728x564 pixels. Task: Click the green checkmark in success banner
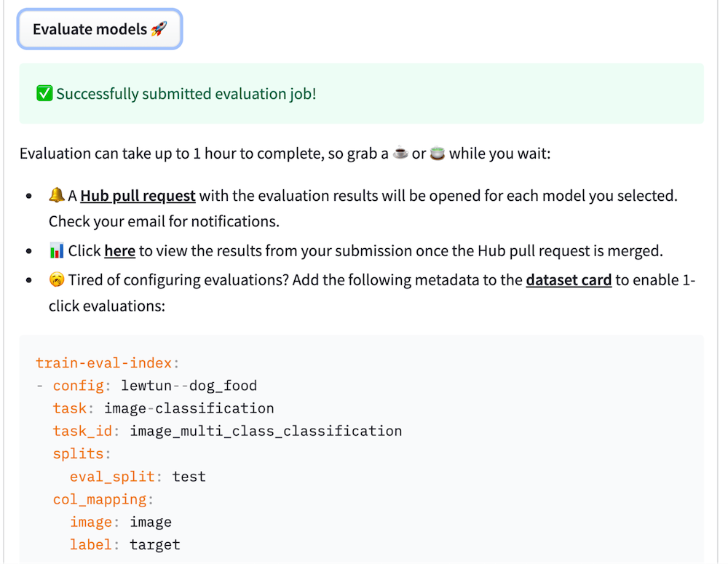(44, 95)
